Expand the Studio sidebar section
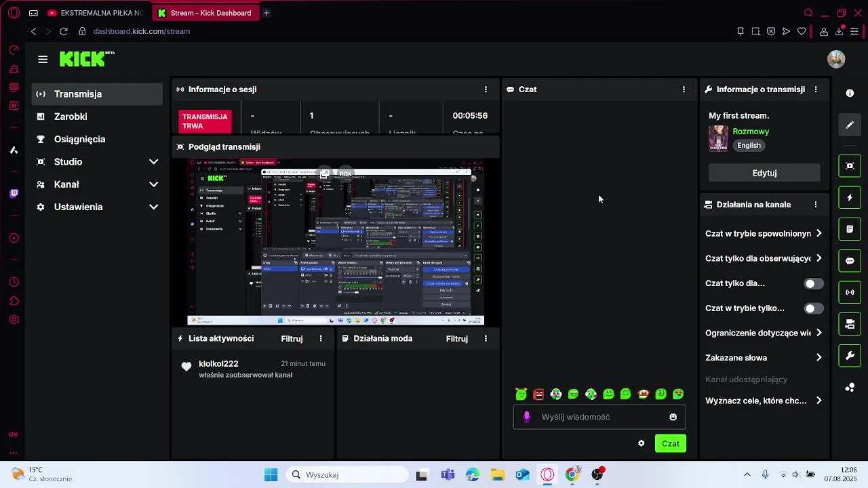Viewport: 868px width, 488px height. (x=97, y=162)
